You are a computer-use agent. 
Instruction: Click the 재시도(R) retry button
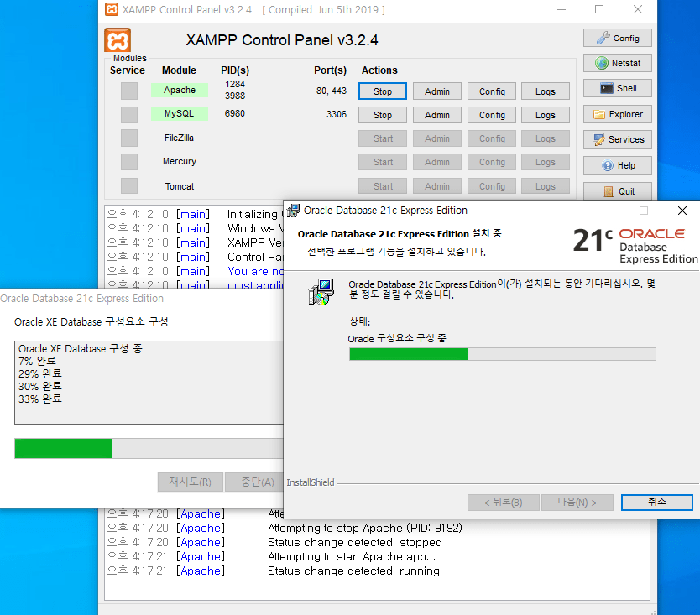pyautogui.click(x=191, y=482)
